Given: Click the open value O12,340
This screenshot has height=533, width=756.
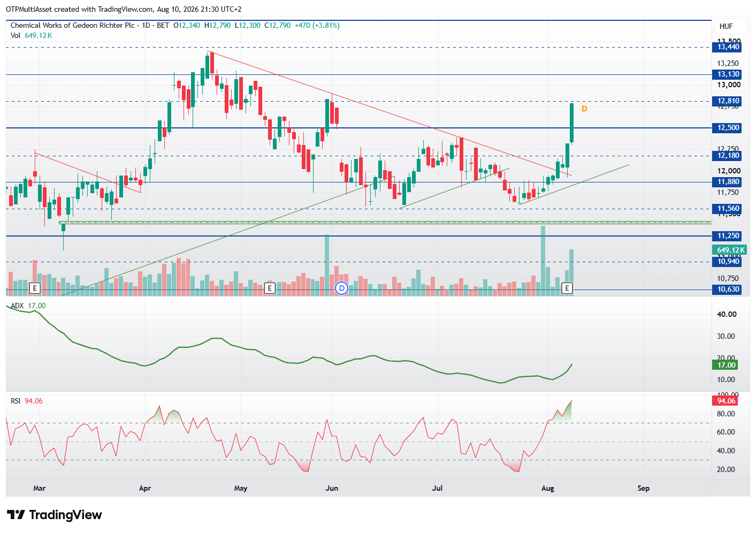Looking at the screenshot, I should coord(187,25).
